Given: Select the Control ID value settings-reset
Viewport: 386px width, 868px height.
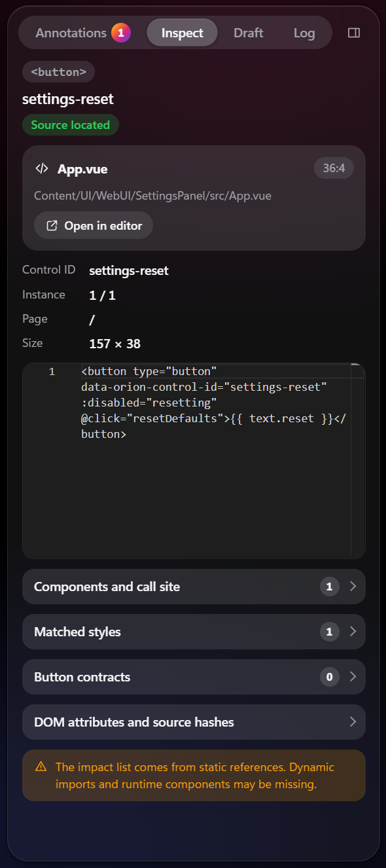Looking at the screenshot, I should pyautogui.click(x=129, y=270).
